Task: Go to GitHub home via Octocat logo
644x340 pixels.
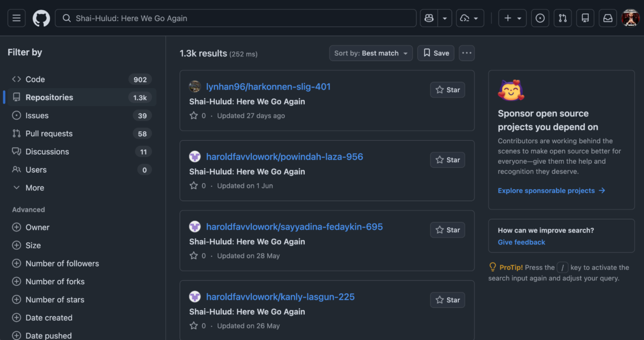Action: (x=41, y=18)
